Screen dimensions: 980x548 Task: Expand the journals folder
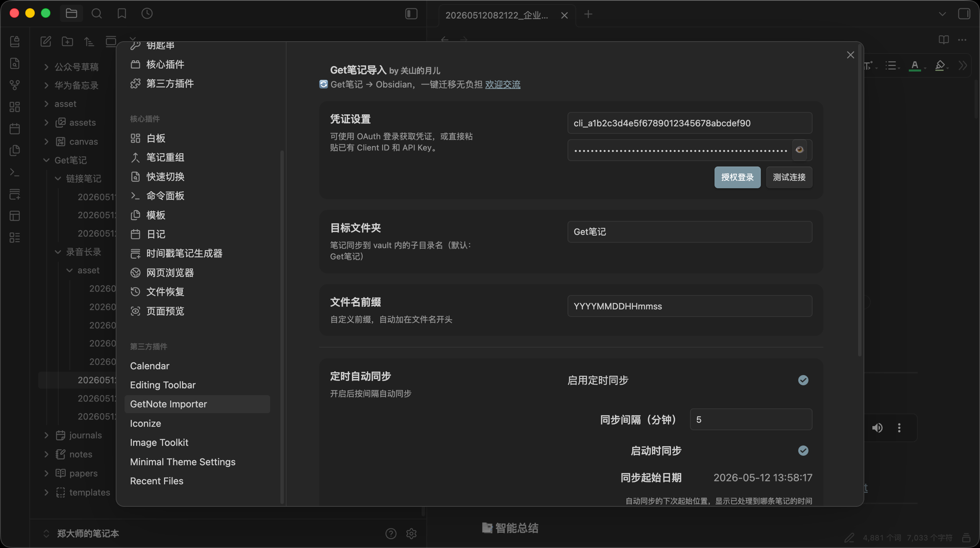46,435
